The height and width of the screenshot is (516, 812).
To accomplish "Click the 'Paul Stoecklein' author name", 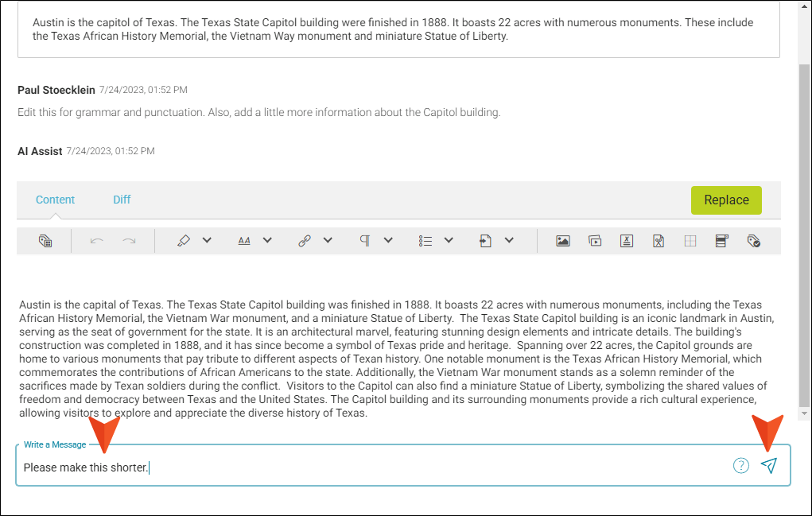I will 56,90.
